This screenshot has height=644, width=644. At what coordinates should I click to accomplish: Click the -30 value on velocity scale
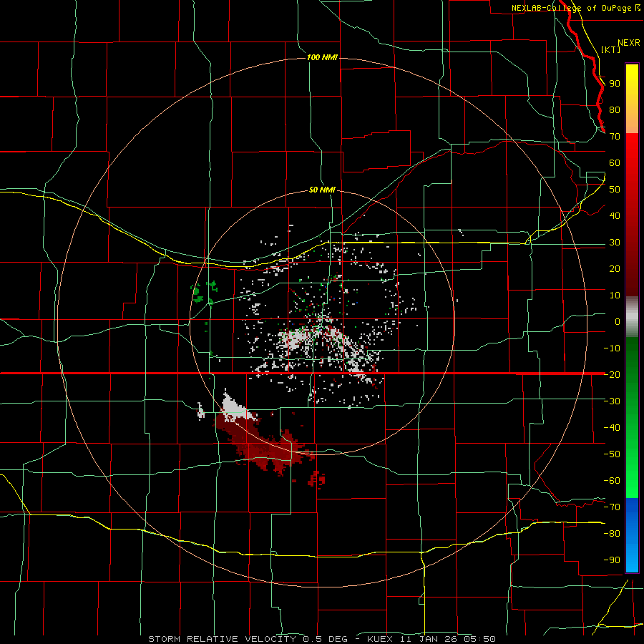[612, 401]
